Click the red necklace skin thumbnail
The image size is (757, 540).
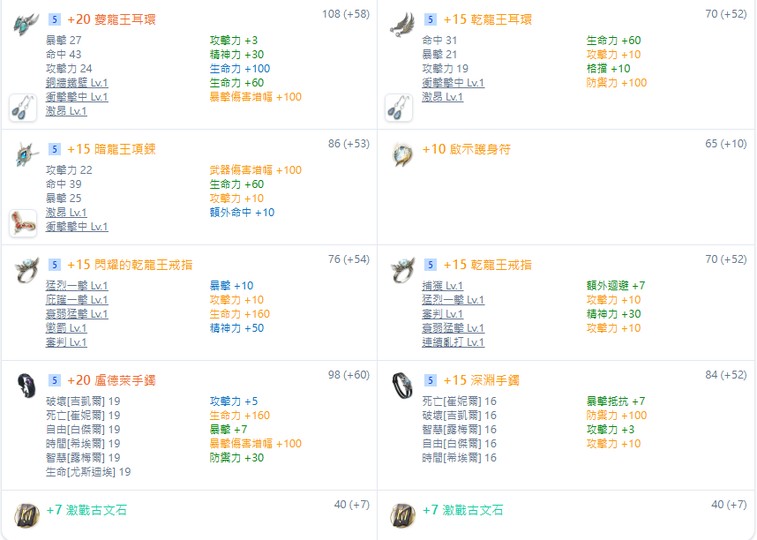(x=23, y=223)
